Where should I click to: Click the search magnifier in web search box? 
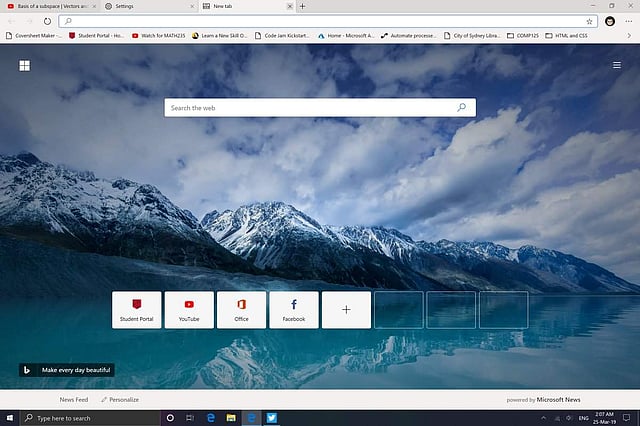tap(461, 107)
